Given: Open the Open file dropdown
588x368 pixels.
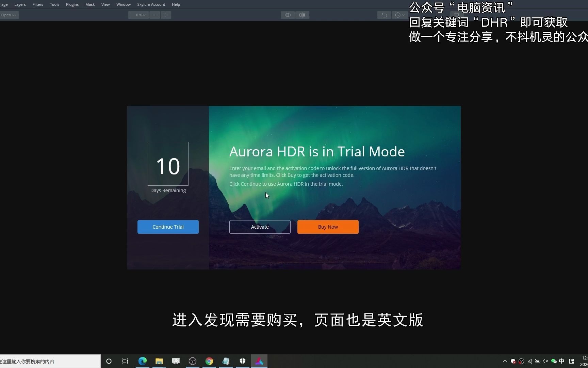Looking at the screenshot, I should pyautogui.click(x=9, y=15).
